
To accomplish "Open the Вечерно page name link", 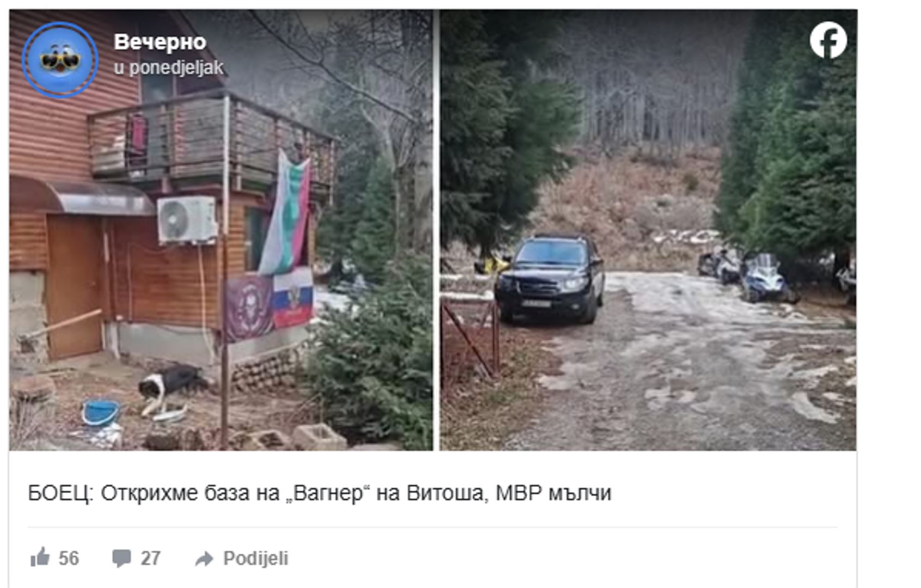I will tap(160, 42).
